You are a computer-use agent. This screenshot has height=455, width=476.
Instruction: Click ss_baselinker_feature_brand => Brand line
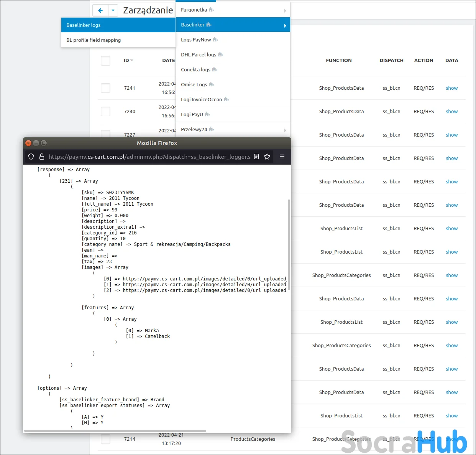click(x=112, y=400)
